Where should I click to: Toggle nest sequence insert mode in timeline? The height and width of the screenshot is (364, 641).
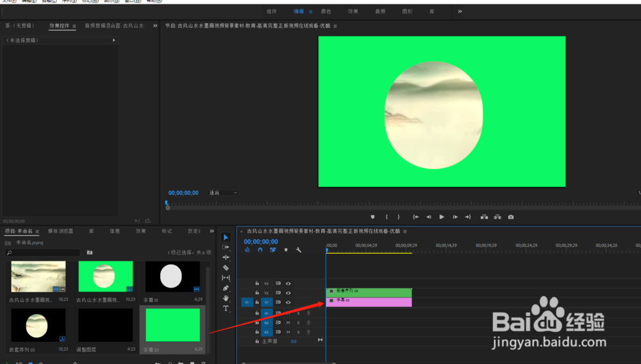pyautogui.click(x=247, y=250)
